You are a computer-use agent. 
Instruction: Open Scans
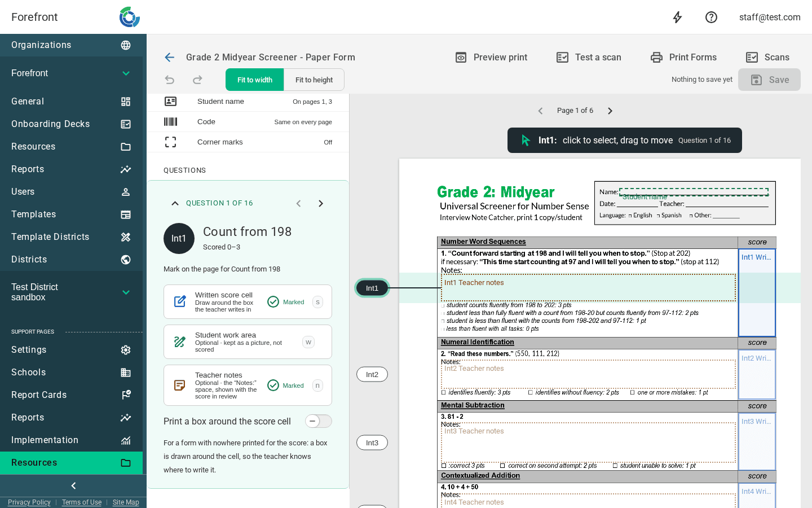[x=767, y=57]
